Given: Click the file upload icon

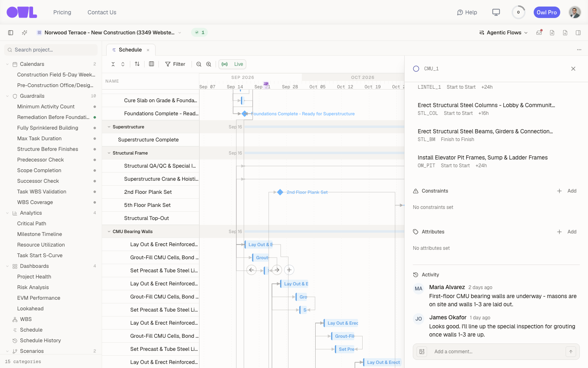Looking at the screenshot, I should coord(552,33).
